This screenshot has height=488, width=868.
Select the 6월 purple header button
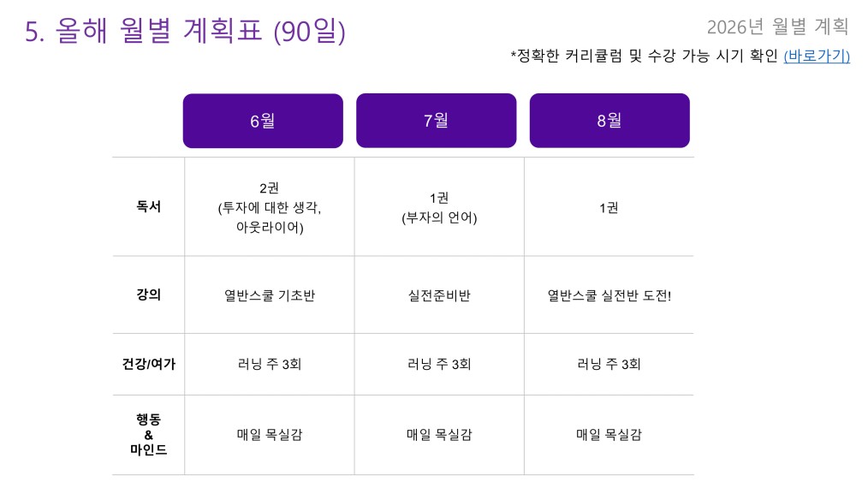click(263, 121)
